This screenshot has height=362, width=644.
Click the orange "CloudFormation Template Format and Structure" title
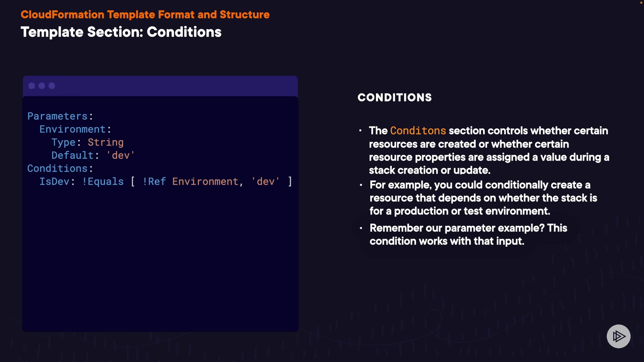(145, 15)
